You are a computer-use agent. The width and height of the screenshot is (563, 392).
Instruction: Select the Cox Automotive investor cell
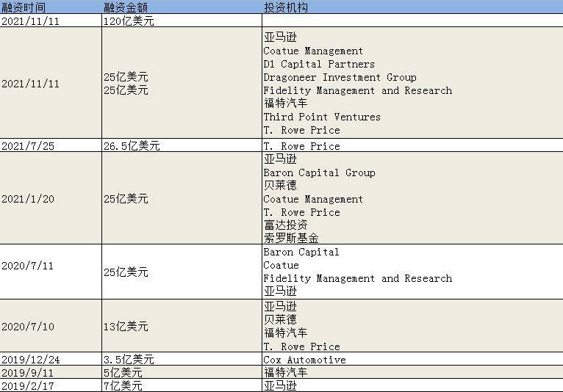[x=304, y=360]
